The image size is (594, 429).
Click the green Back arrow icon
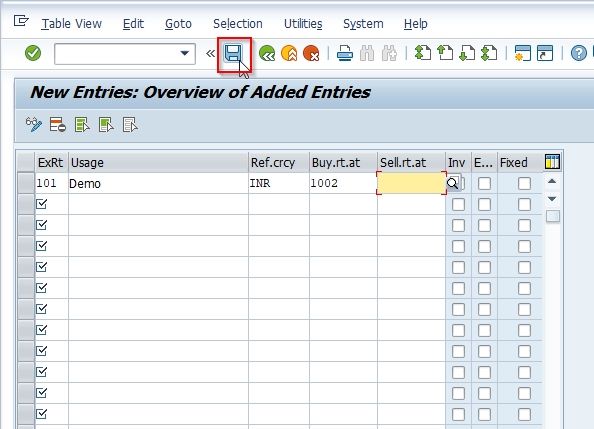pyautogui.click(x=267, y=53)
